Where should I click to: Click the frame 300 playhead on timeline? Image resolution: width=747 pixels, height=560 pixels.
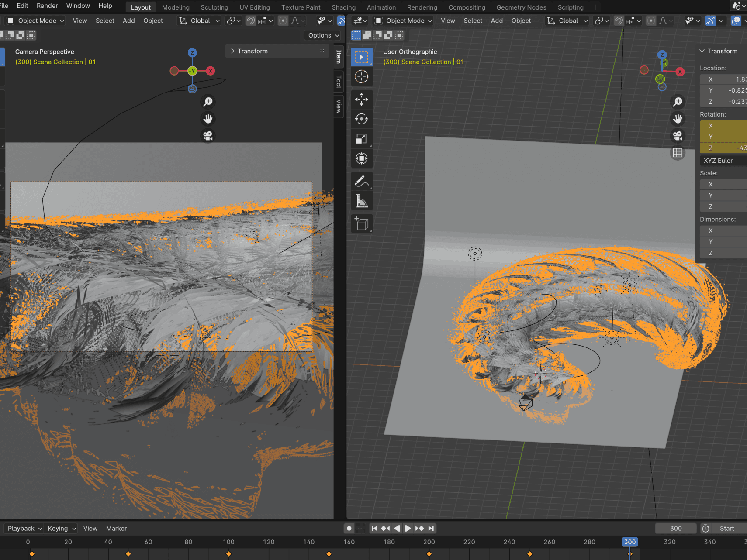pyautogui.click(x=629, y=542)
